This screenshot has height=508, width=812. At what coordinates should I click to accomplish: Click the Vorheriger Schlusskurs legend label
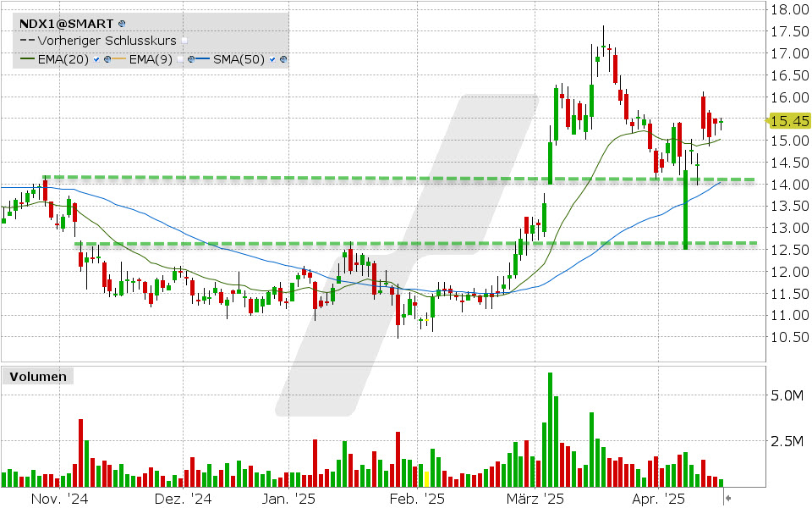pyautogui.click(x=107, y=41)
